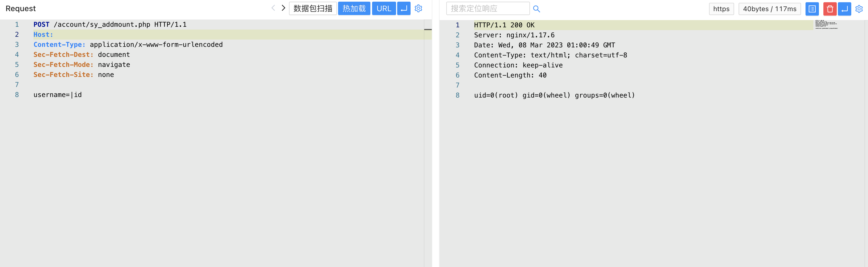Screen dimensions: 868x267
Task: Toggle the 热加载 hot reload button
Action: pyautogui.click(x=354, y=8)
